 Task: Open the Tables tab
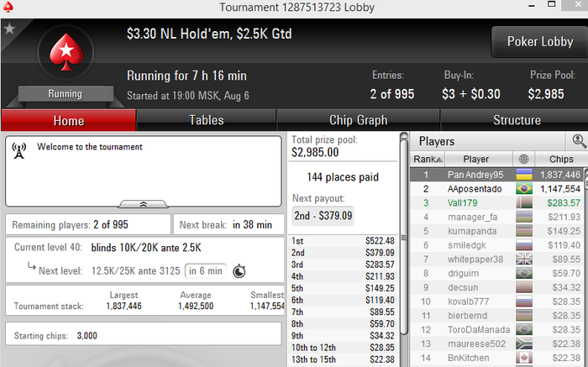click(x=207, y=120)
